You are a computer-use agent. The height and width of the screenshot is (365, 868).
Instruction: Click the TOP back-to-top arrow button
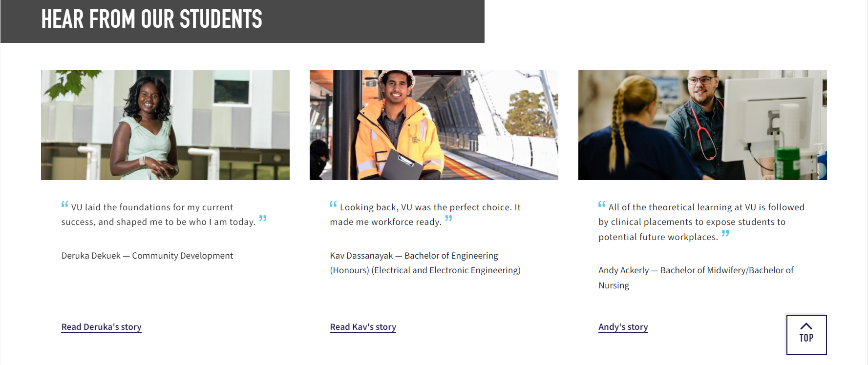click(806, 335)
